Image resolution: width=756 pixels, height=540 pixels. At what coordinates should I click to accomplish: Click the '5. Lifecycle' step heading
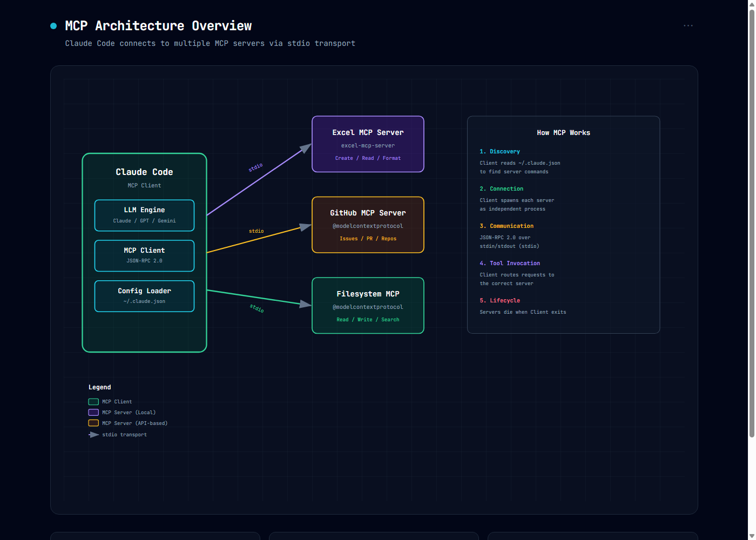click(500, 301)
